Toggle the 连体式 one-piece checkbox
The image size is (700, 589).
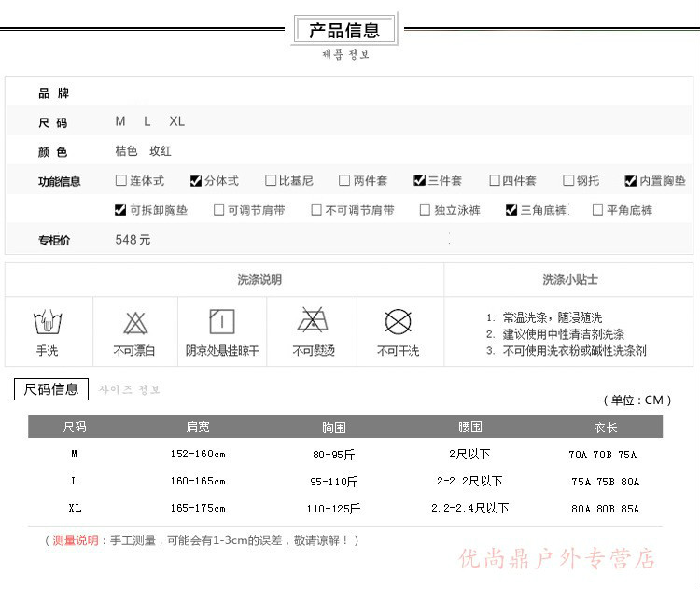pos(120,181)
